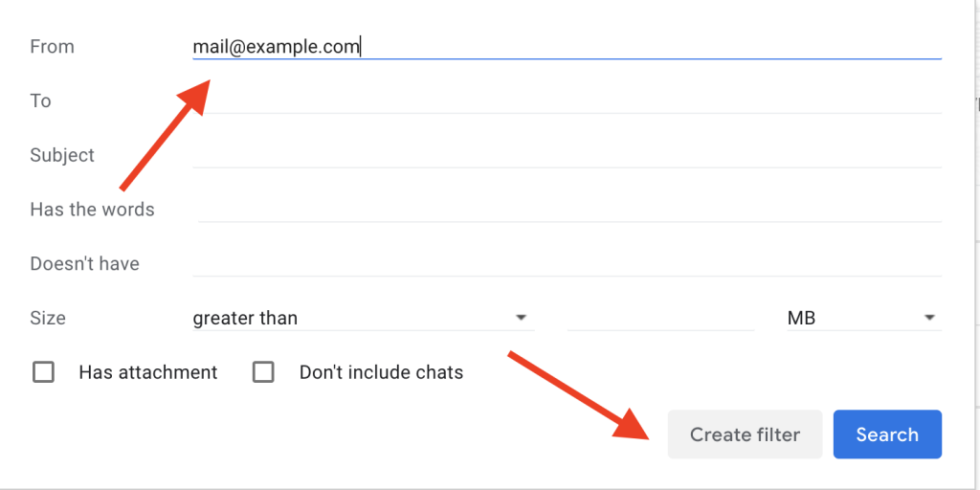Click the 'Has the words' label
This screenshot has height=490, width=980.
(x=92, y=209)
